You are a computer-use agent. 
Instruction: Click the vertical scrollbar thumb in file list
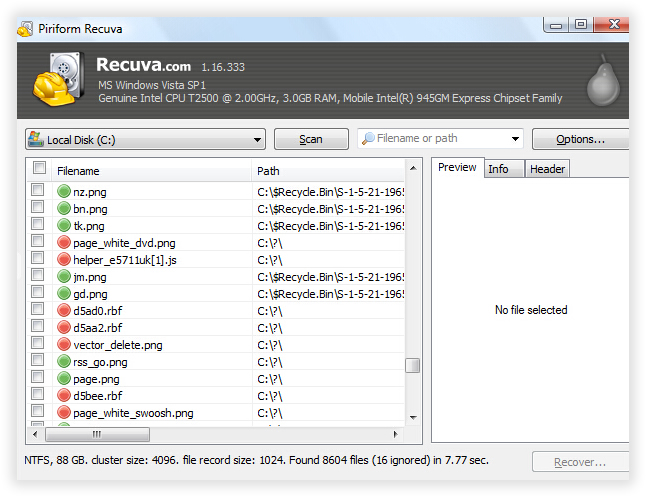[412, 365]
